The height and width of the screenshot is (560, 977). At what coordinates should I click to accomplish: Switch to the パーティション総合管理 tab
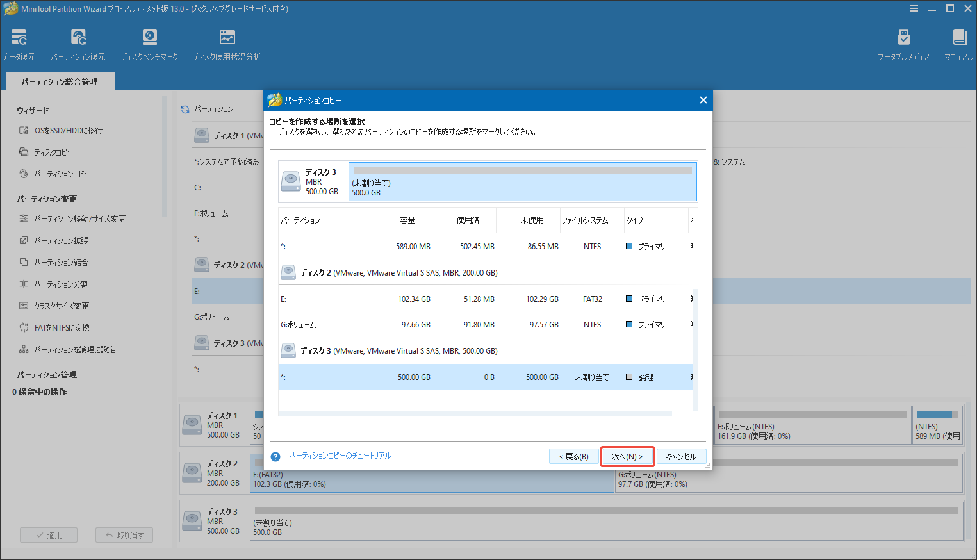60,81
